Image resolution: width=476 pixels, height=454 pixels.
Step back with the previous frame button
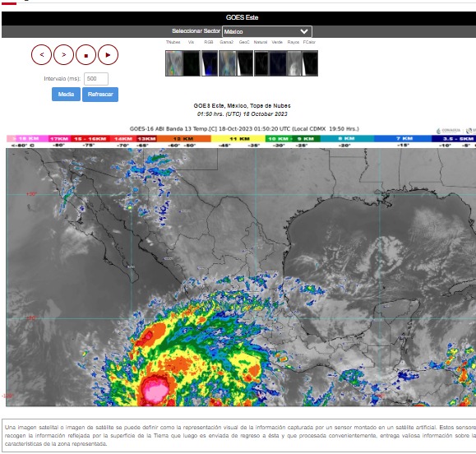(42, 55)
